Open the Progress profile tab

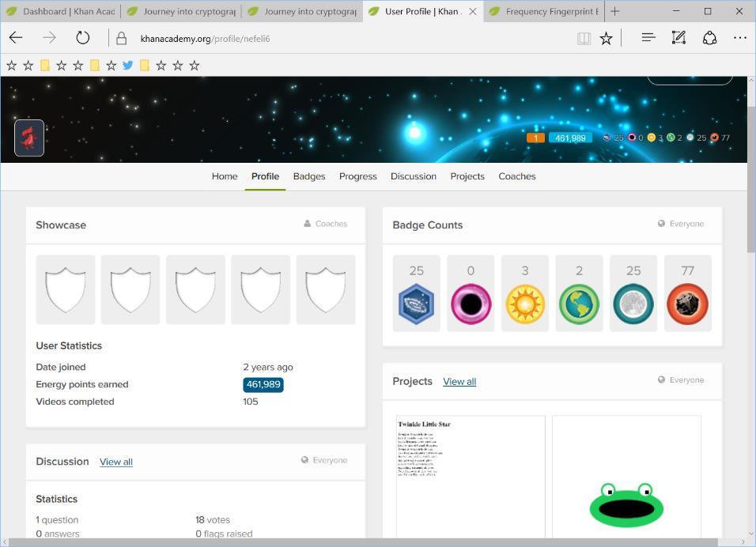pos(357,176)
